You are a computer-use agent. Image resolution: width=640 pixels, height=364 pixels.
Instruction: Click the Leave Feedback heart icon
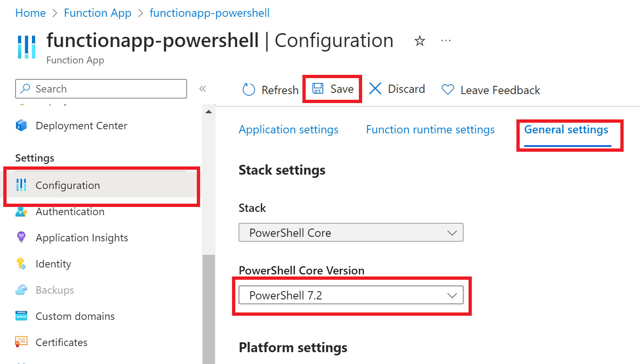(x=448, y=90)
